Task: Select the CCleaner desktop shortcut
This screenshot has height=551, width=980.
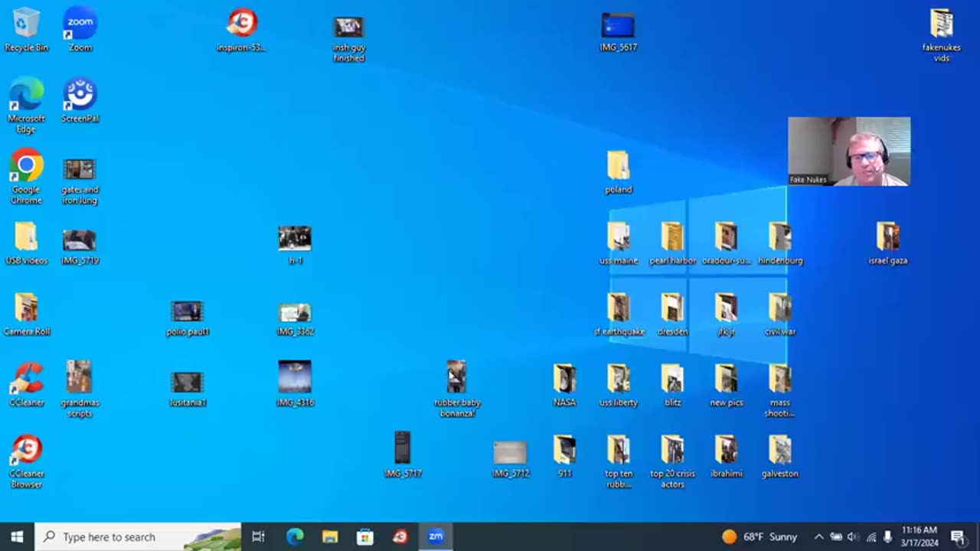Action: [x=26, y=385]
